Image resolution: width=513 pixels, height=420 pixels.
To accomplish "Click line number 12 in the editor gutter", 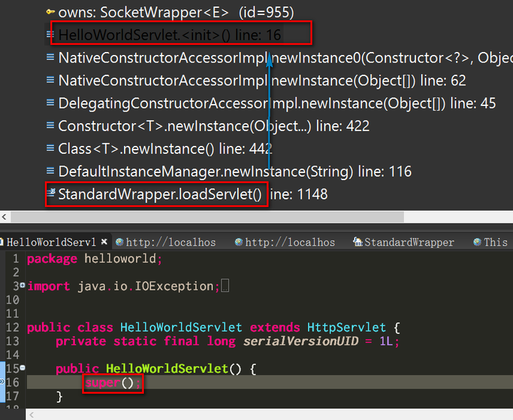I will coord(13,327).
